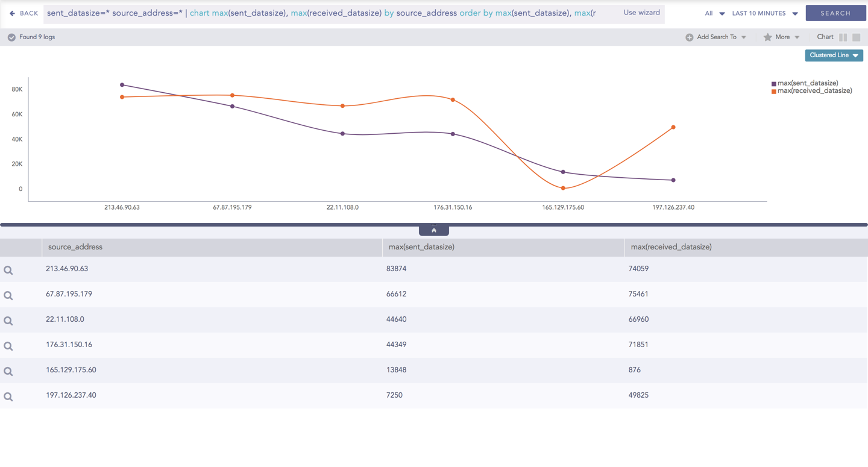Click the source_address column header
The height and width of the screenshot is (467, 868).
click(75, 247)
